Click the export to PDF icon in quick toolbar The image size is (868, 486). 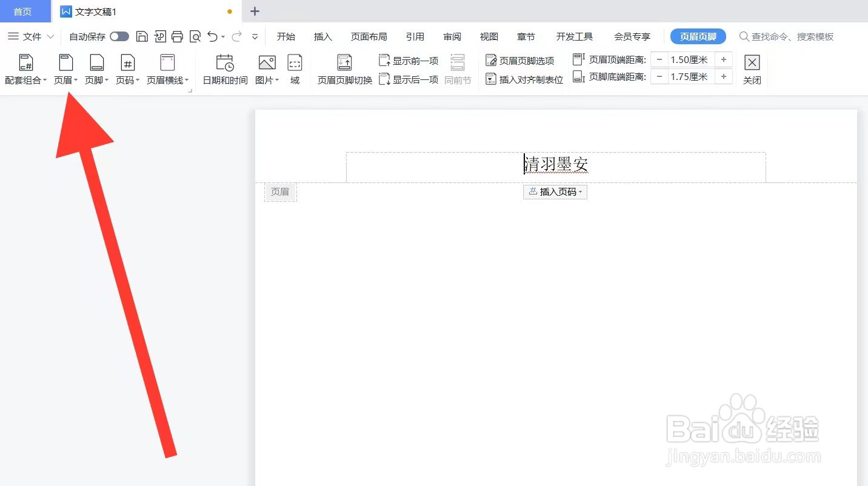tap(160, 36)
